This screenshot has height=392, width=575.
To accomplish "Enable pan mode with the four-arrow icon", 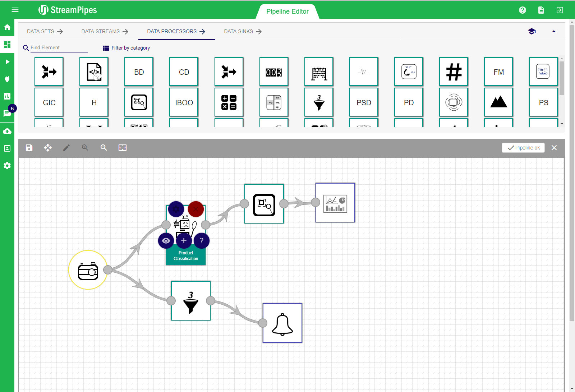I will pyautogui.click(x=48, y=148).
